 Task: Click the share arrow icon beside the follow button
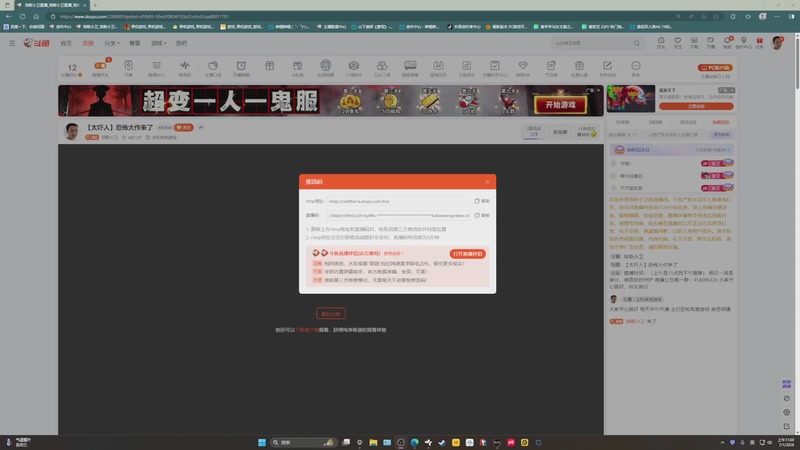point(201,128)
